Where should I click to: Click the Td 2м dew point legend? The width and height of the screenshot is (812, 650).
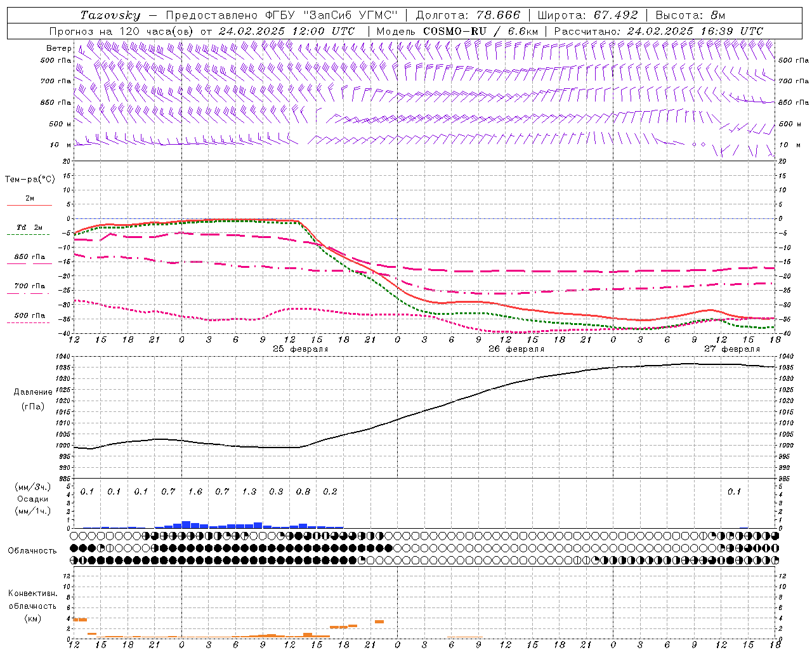(x=29, y=229)
